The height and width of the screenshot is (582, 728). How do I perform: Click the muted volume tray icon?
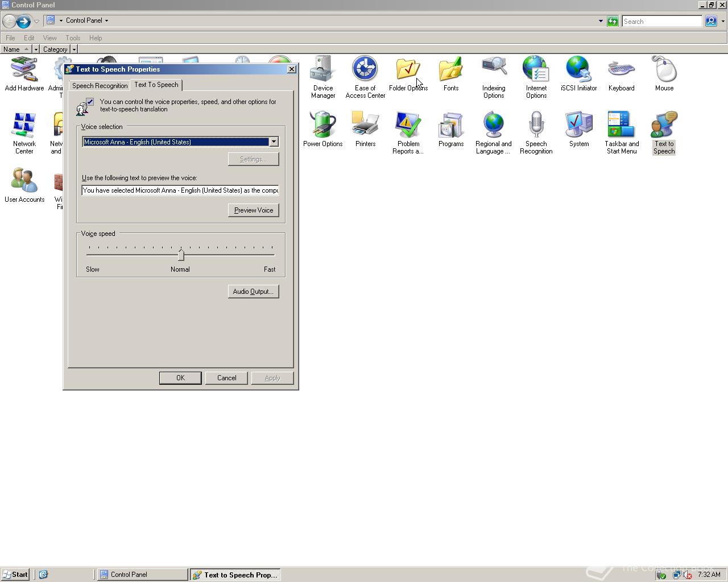click(687, 575)
